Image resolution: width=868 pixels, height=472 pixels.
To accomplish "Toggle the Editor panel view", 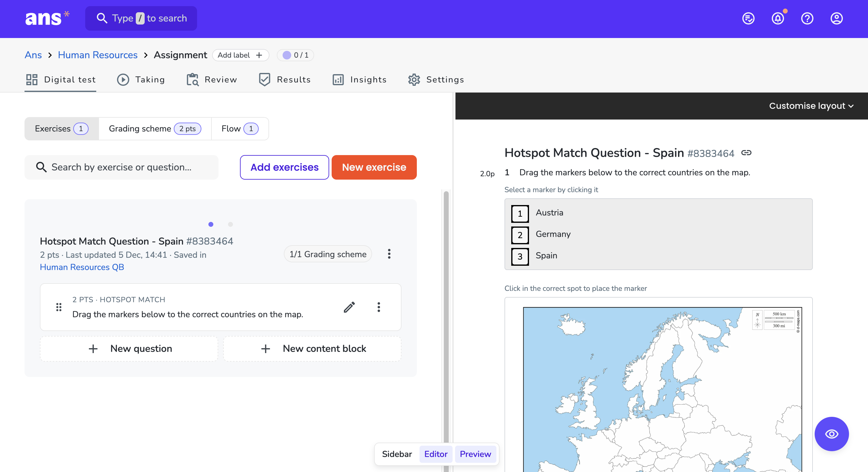I will (436, 454).
